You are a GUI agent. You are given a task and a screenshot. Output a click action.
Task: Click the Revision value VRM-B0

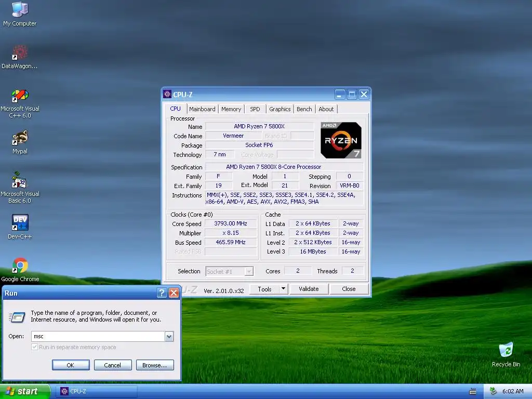pyautogui.click(x=350, y=185)
